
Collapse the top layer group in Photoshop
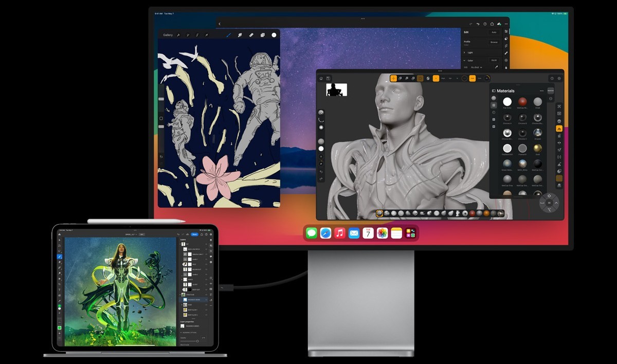[180, 244]
